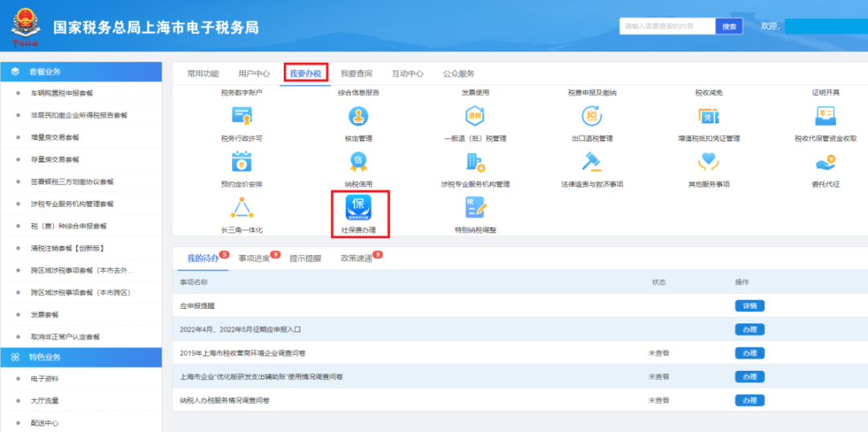Open the 政策速递 tab
Viewport: 868px width, 432px height.
coord(357,258)
